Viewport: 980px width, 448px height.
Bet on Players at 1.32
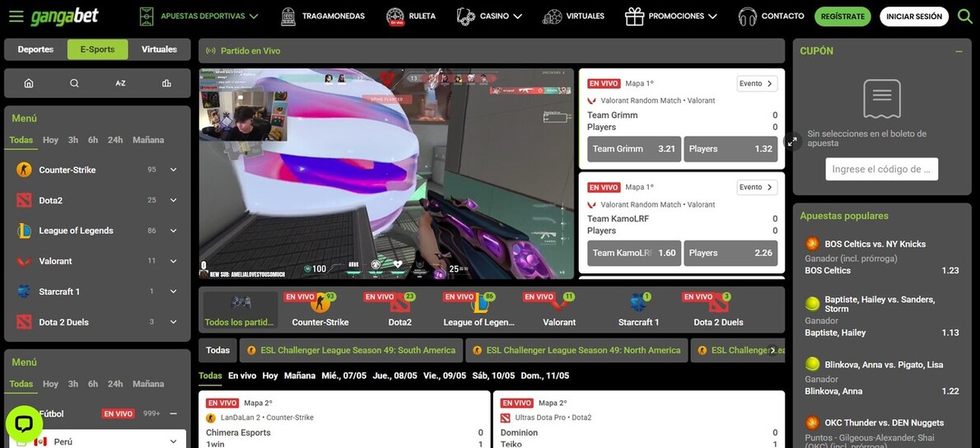tap(730, 149)
